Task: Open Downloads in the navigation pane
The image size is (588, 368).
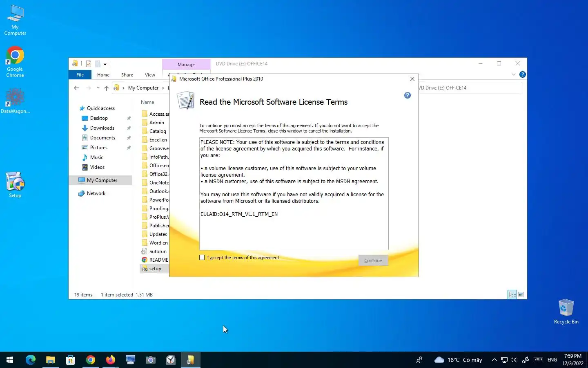Action: 102,128
